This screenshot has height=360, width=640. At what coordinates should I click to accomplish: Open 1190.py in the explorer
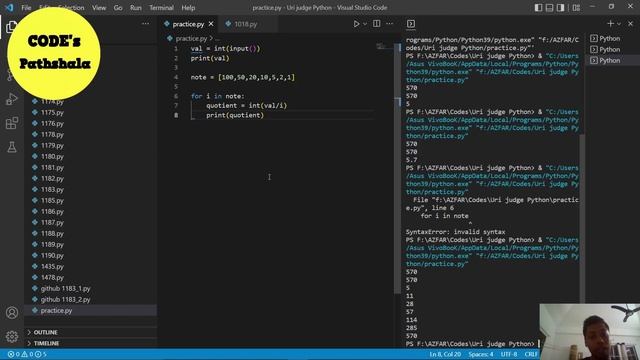pos(52,256)
